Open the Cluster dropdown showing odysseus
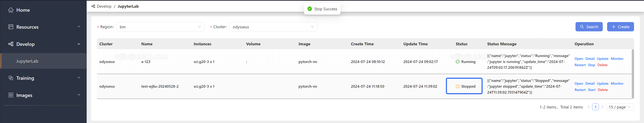This screenshot has height=123, width=644. pos(273,27)
